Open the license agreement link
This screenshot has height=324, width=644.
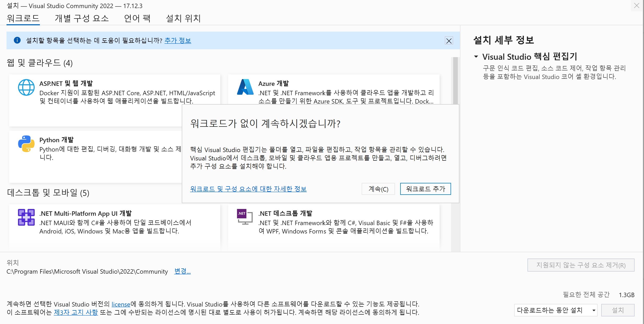(121, 304)
